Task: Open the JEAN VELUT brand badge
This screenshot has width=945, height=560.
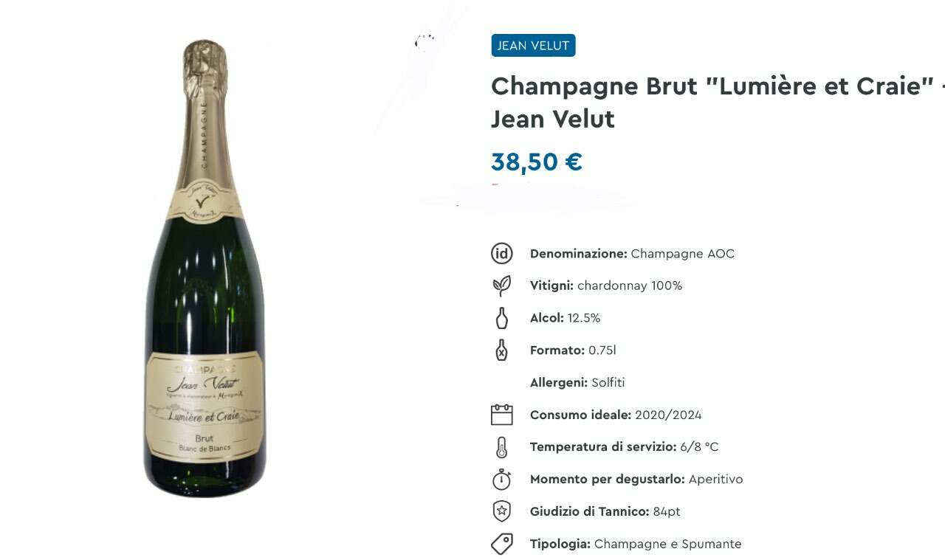Action: pyautogui.click(x=533, y=46)
